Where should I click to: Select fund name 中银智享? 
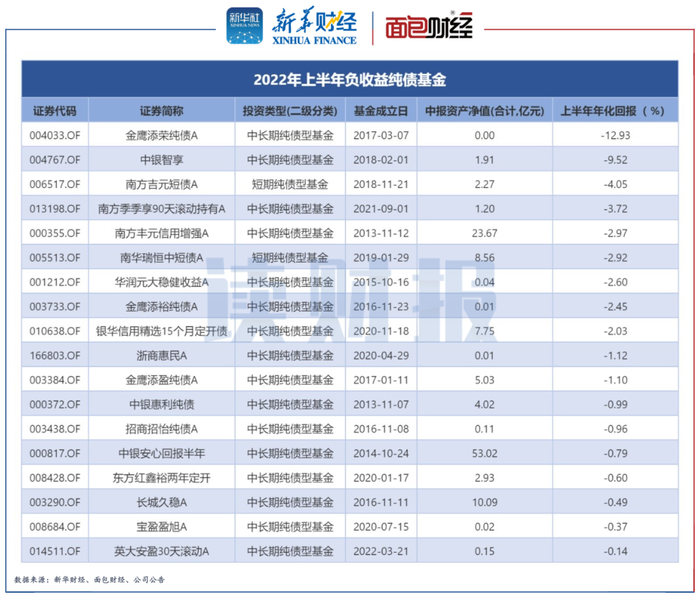[x=162, y=160]
